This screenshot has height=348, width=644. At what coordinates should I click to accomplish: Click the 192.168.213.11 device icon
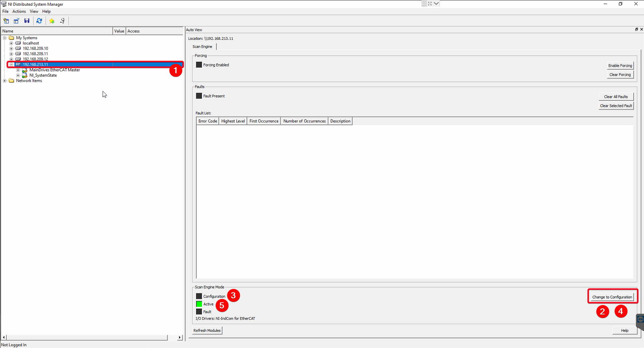tap(18, 65)
